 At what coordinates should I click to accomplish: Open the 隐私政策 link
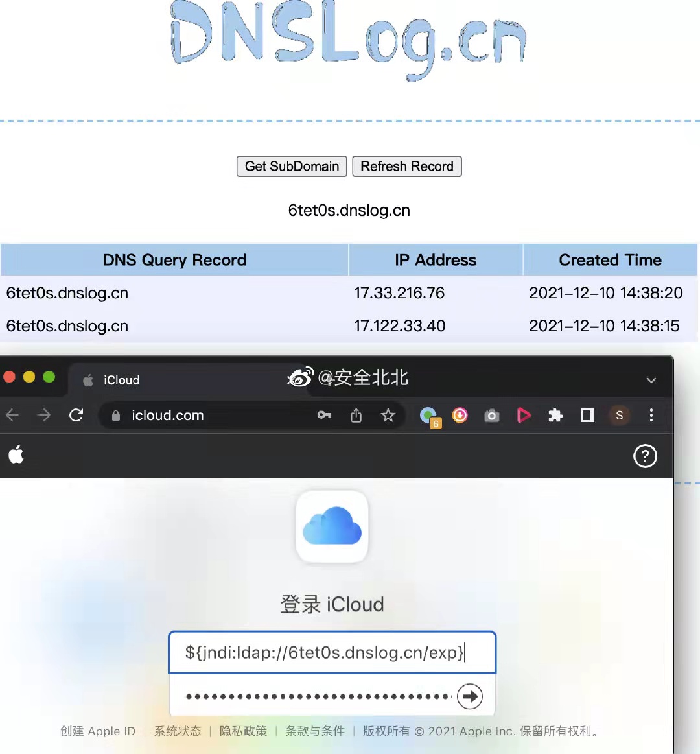pyautogui.click(x=243, y=731)
